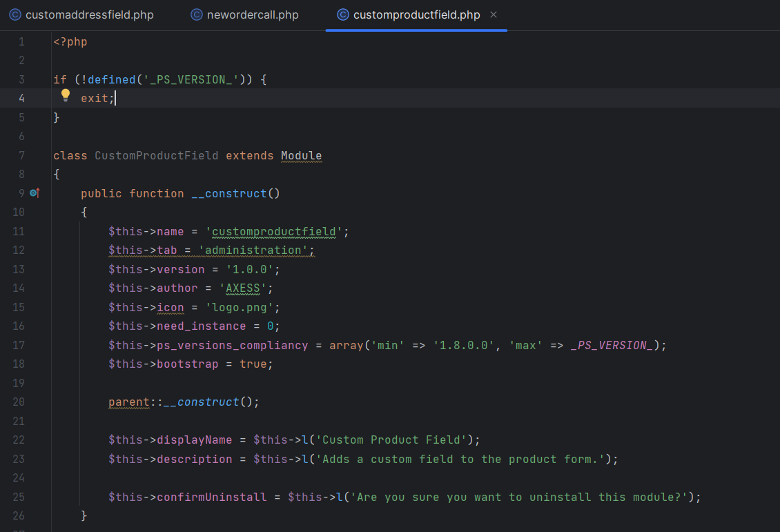Click the class icon on customproductfield.php tab
This screenshot has height=532, width=780.
tap(342, 14)
